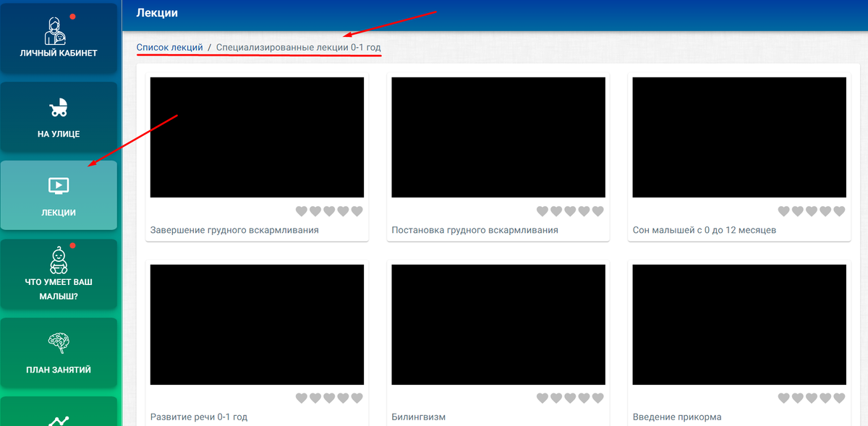Image resolution: width=868 pixels, height=426 pixels.
Task: Rate Развитие речи 0-1 год with fifth heart
Action: 357,399
